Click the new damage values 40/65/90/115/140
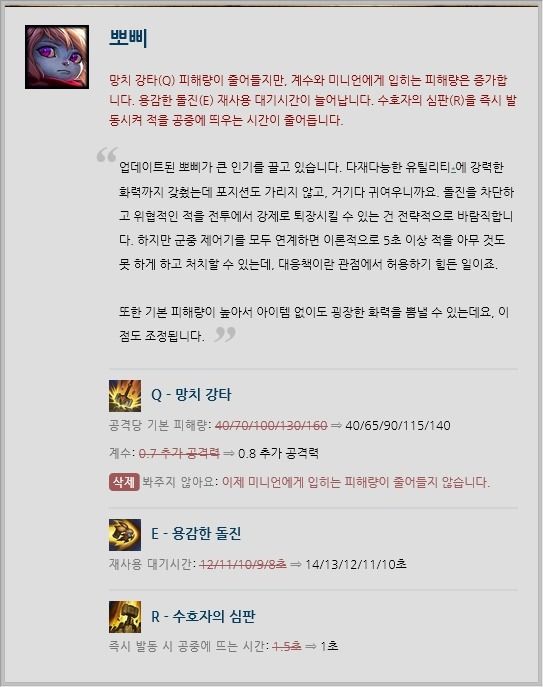The width and height of the screenshot is (543, 687). tap(398, 425)
